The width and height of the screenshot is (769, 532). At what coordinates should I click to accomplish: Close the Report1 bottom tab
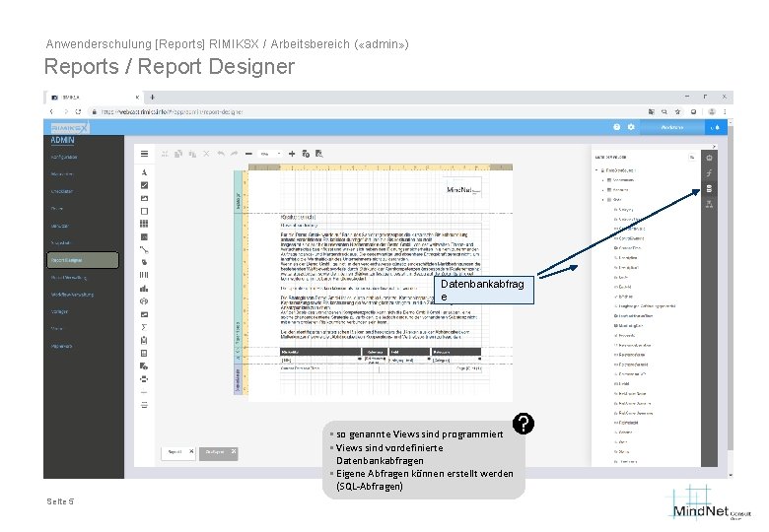191,451
